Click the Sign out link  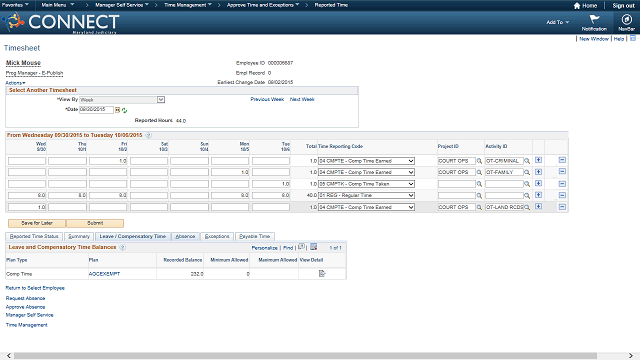coord(623,5)
